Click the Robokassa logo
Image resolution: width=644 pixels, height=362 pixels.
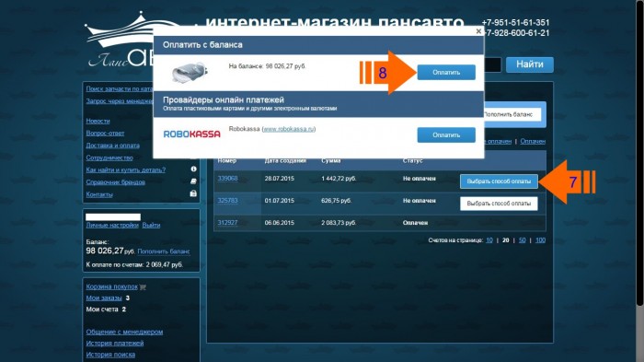[x=191, y=134]
